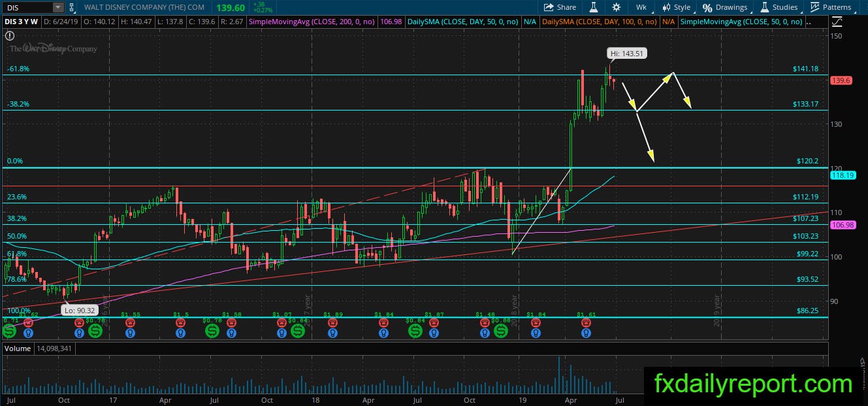The width and height of the screenshot is (868, 406).
Task: Select the cyan DailySMA (CLOSE, DAY, 50) label
Action: click(x=462, y=22)
